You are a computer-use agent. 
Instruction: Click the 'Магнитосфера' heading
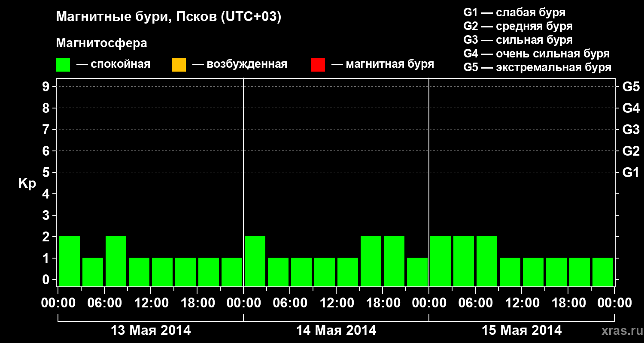[x=101, y=43]
